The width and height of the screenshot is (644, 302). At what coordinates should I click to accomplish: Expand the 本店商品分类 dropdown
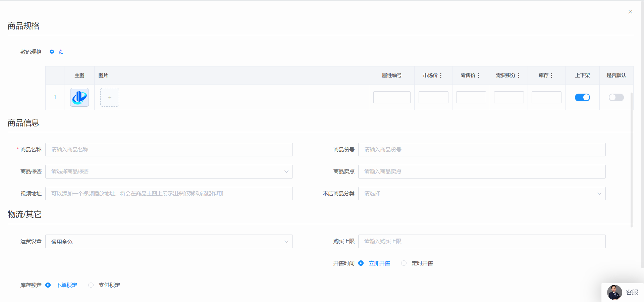point(482,194)
